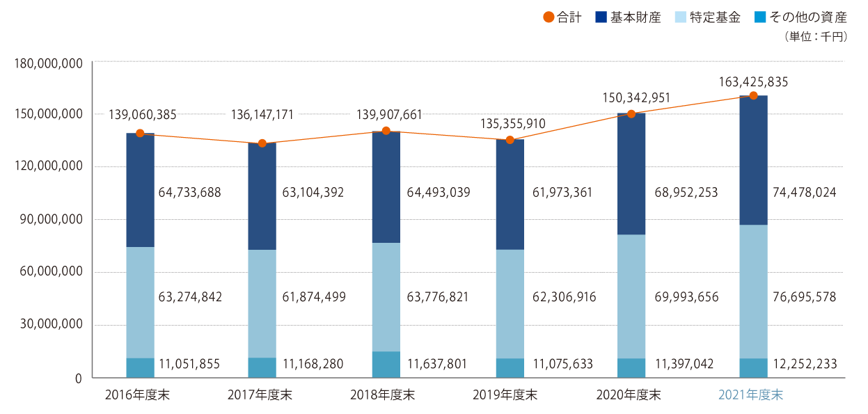Viewport: 868px width, 414px height.
Task: Click the 2020年度末 axis label
Action: coord(629,395)
